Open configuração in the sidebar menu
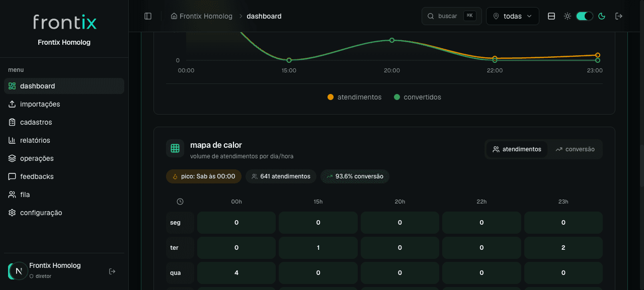The width and height of the screenshot is (644, 290). (64, 213)
